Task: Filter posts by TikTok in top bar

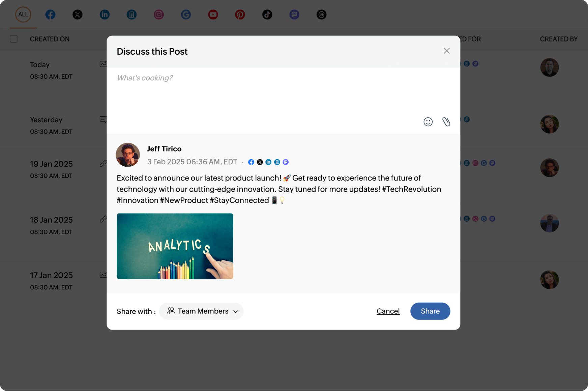Action: pyautogui.click(x=267, y=15)
